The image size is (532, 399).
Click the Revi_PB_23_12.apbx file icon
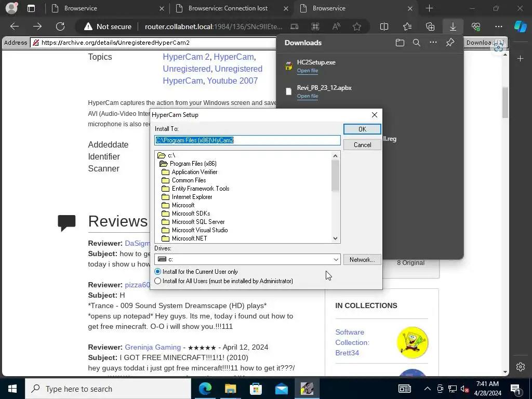click(x=289, y=91)
